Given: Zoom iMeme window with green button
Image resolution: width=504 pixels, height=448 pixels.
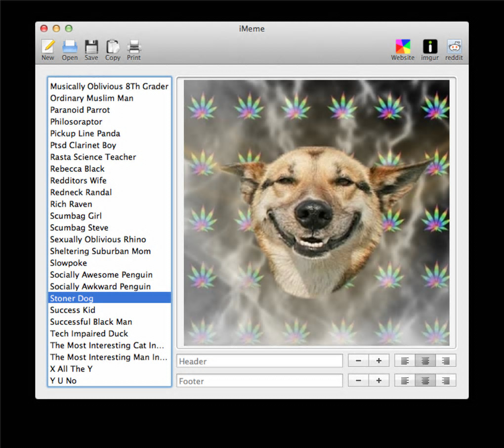Looking at the screenshot, I should pos(69,28).
